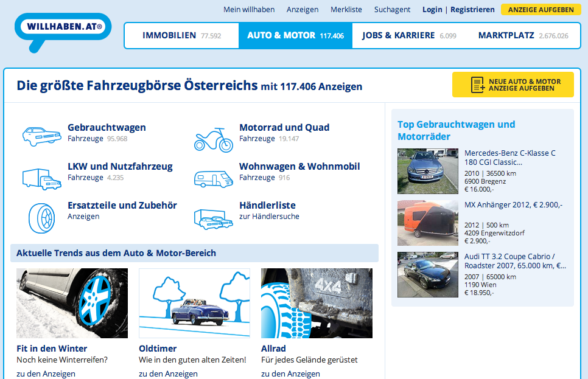Image resolution: width=588 pixels, height=379 pixels.
Task: Click Neue Auto & Motor Anzeige aufgeben button
Action: 513,85
